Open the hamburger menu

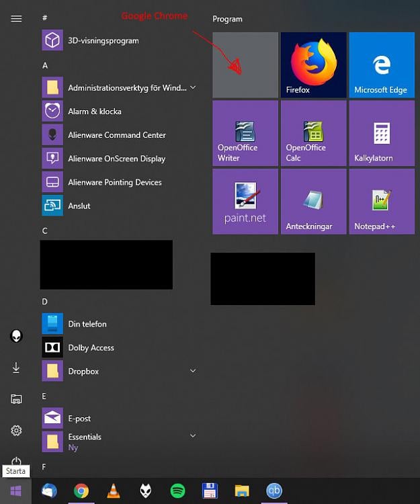tap(16, 19)
